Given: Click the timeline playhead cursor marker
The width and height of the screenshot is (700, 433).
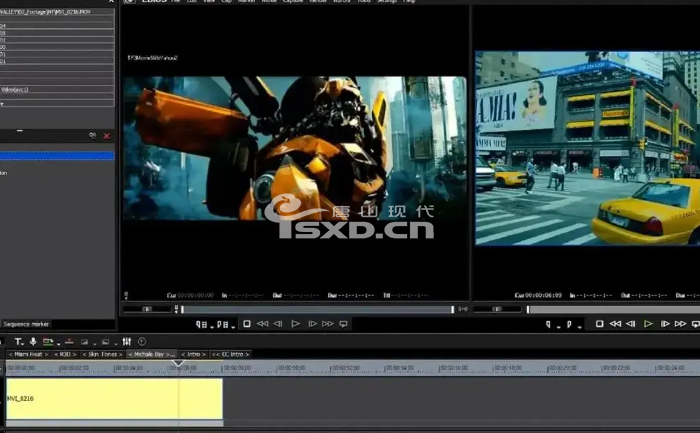Looking at the screenshot, I should (x=178, y=363).
